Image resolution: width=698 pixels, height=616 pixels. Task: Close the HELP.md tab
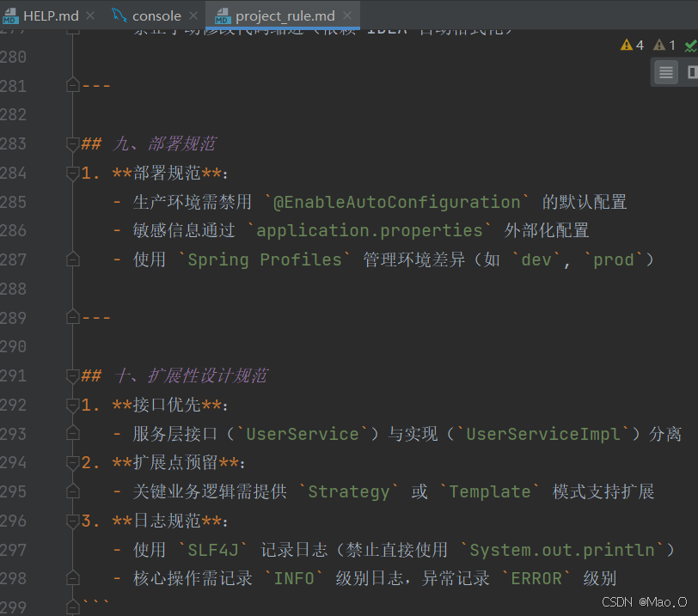click(x=90, y=16)
